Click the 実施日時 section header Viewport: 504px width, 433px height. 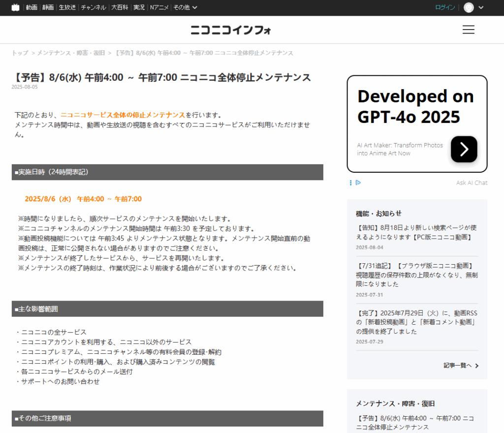167,172
